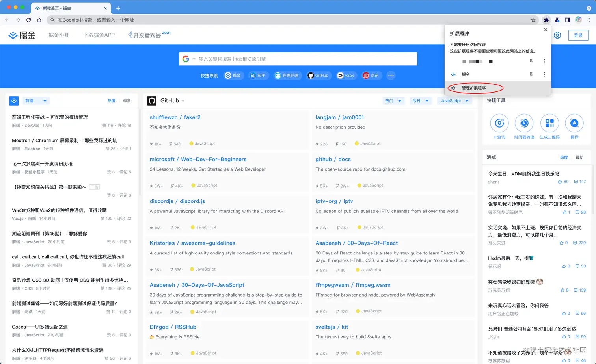The image size is (596, 364).
Task: Open the 热门 filter dropdown
Action: click(x=393, y=101)
